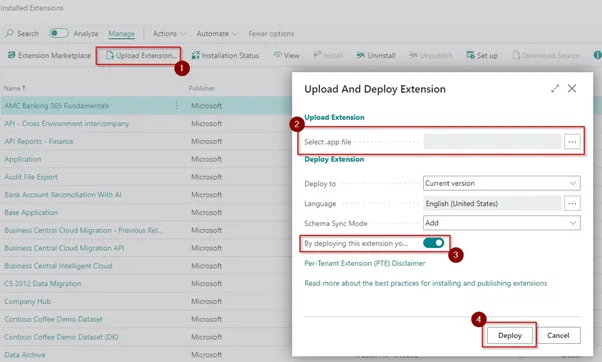
Task: Open the Manage tab
Action: (121, 34)
